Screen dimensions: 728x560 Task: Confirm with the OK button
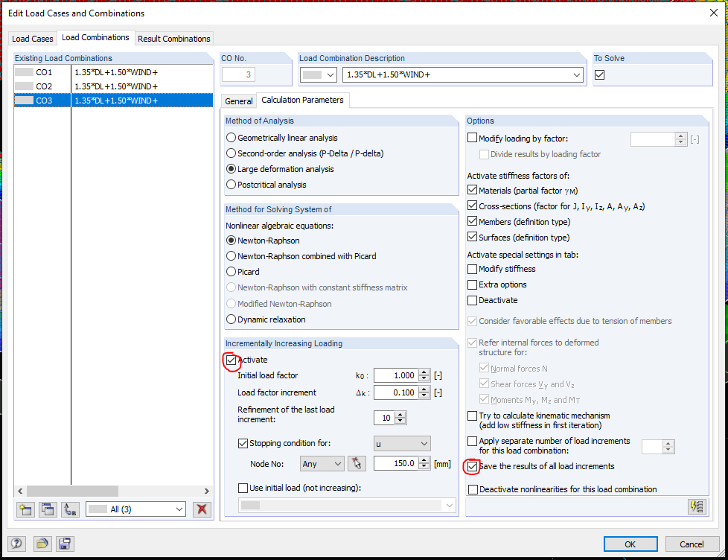tap(630, 544)
